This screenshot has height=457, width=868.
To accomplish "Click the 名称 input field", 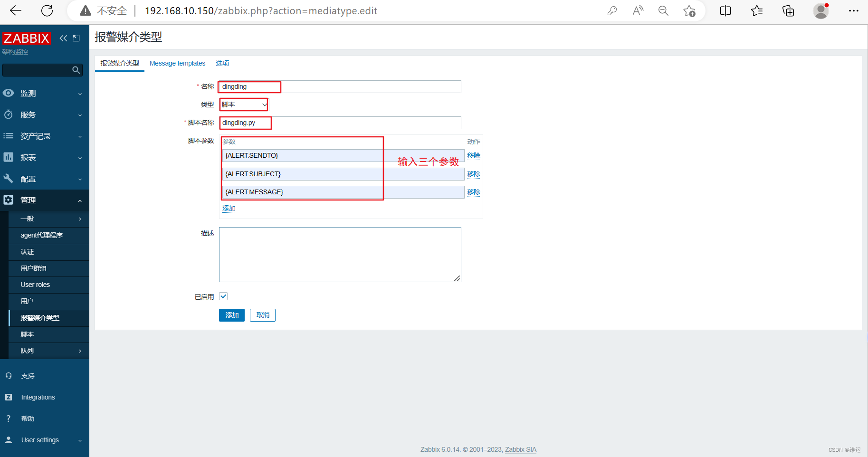I will coord(340,86).
